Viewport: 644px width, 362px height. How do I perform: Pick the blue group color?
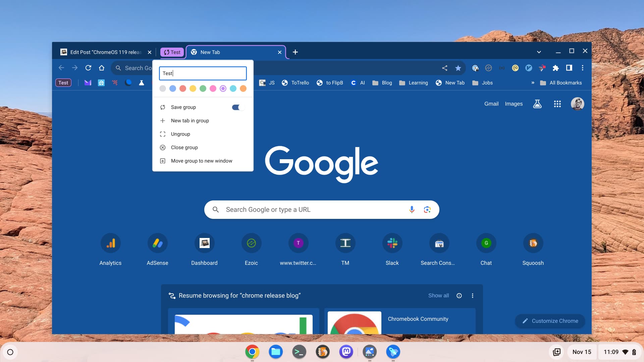click(x=173, y=88)
